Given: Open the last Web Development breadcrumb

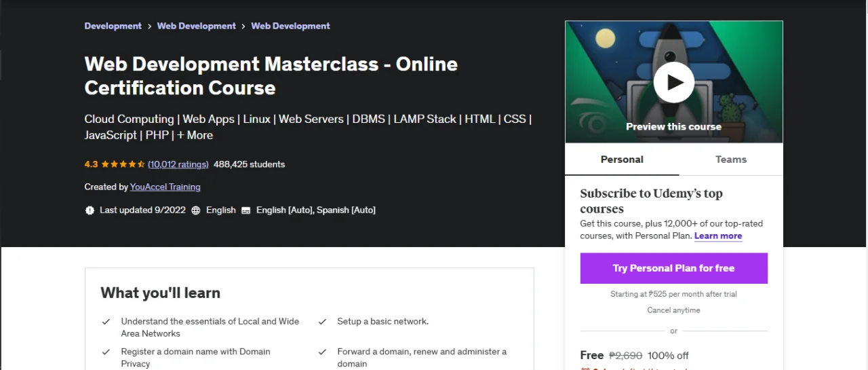Looking at the screenshot, I should (x=290, y=26).
